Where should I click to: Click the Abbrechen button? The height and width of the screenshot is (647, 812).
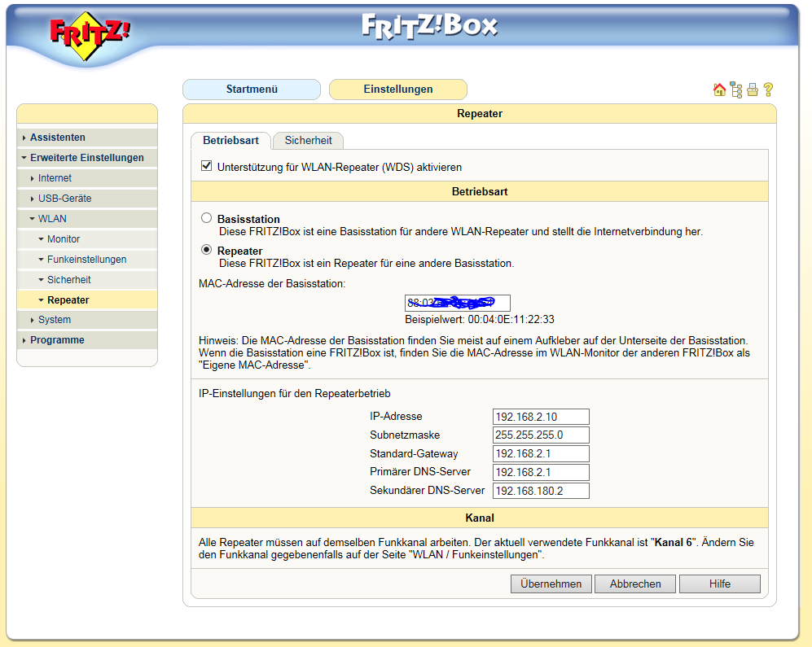[635, 584]
